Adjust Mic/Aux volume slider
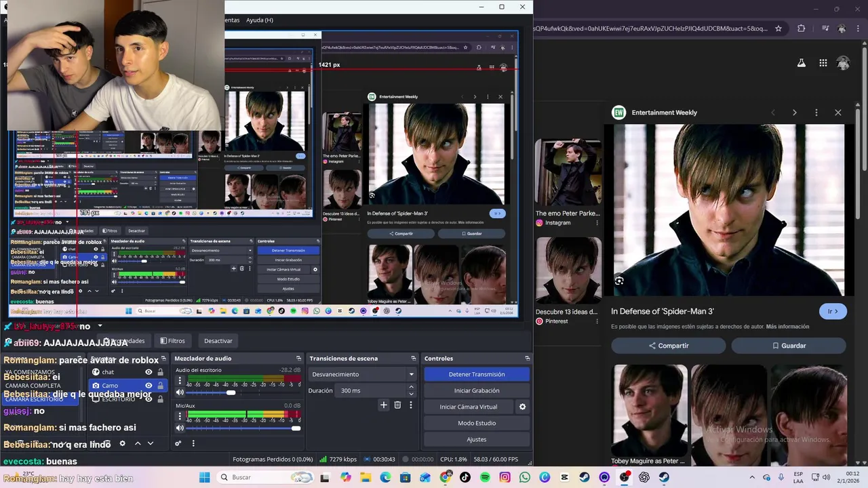868x488 pixels. click(x=243, y=428)
